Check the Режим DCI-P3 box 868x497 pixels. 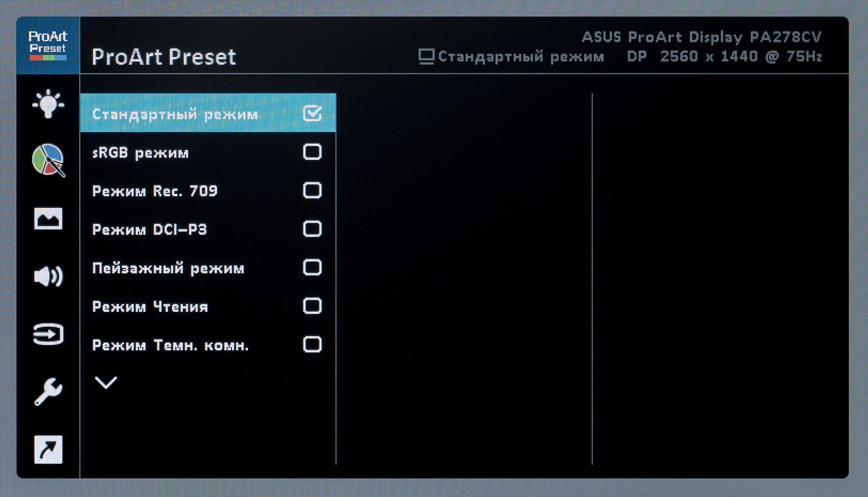click(312, 229)
